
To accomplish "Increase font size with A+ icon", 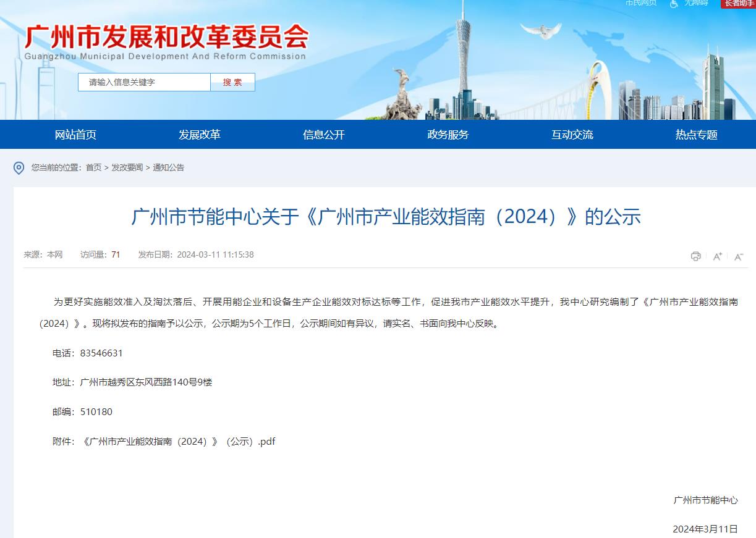I will 717,256.
